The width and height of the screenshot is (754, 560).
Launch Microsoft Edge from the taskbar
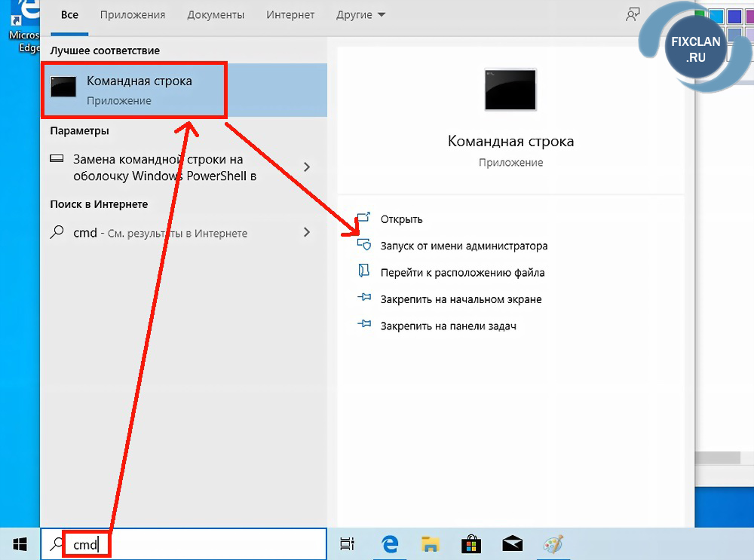click(390, 543)
